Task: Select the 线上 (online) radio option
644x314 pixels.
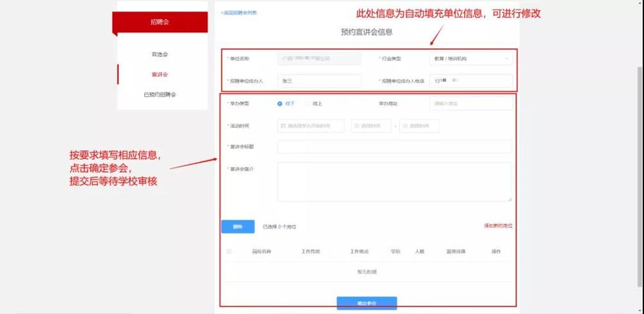Action: 307,103
